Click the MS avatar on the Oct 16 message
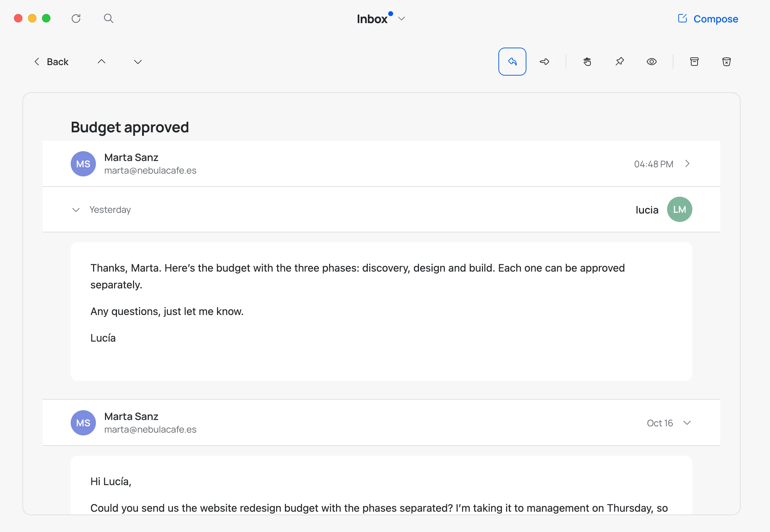Image resolution: width=770 pixels, height=532 pixels. click(83, 423)
